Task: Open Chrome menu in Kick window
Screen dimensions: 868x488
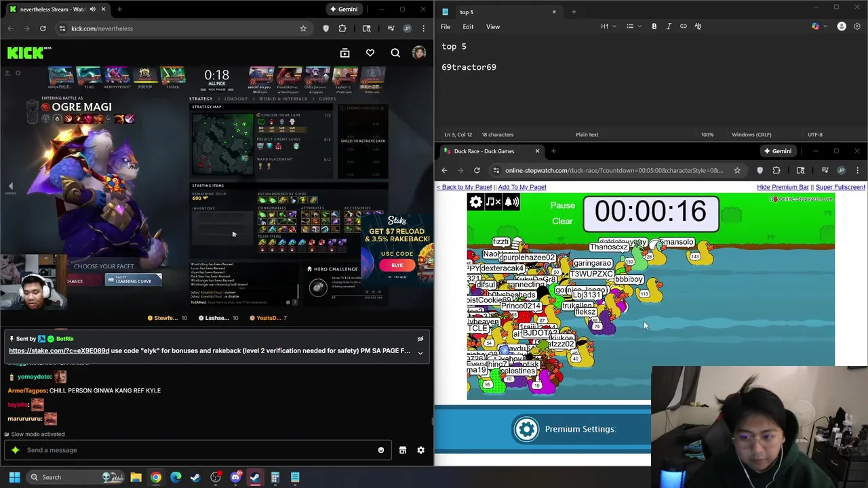Action: pyautogui.click(x=424, y=28)
